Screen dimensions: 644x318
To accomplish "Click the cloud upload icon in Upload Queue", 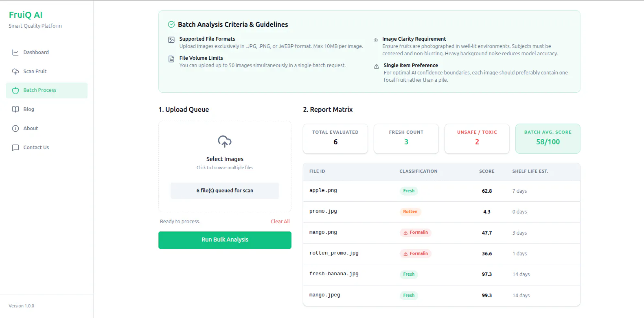I will [x=225, y=142].
